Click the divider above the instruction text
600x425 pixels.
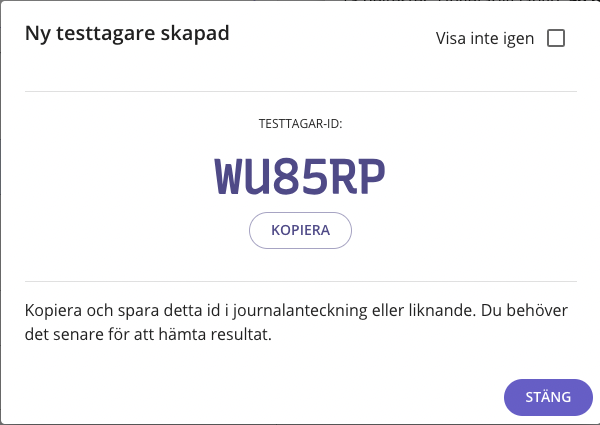coord(301,282)
